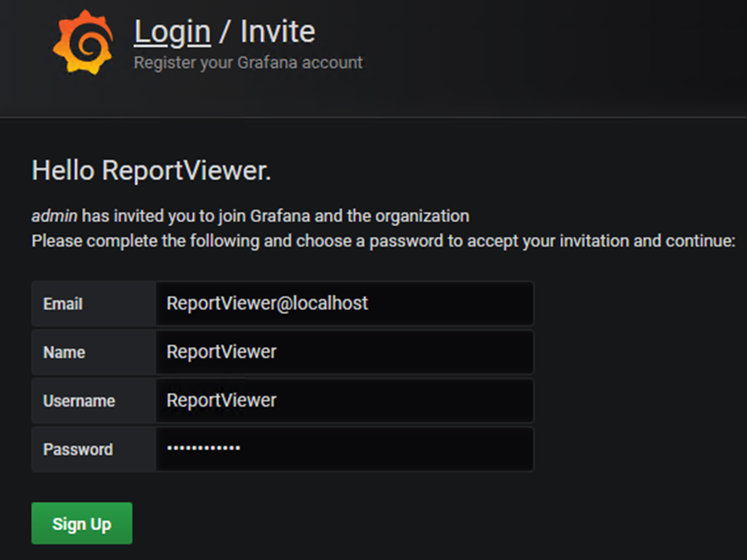Select the Username field label
The height and width of the screenshot is (560, 747).
point(78,401)
